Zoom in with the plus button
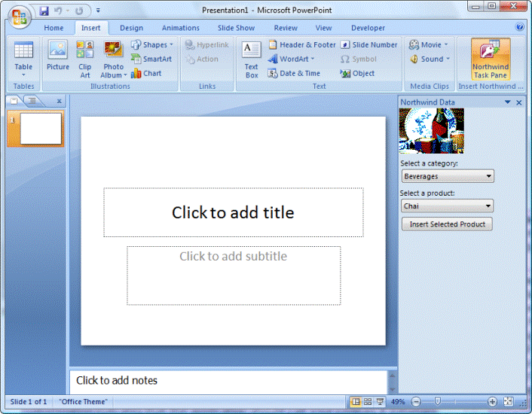 click(492, 402)
